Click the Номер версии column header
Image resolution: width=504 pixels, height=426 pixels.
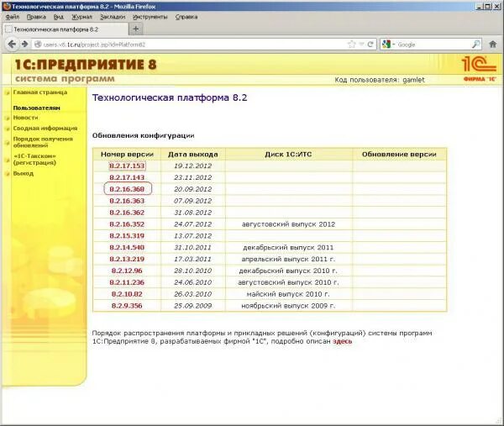click(127, 155)
